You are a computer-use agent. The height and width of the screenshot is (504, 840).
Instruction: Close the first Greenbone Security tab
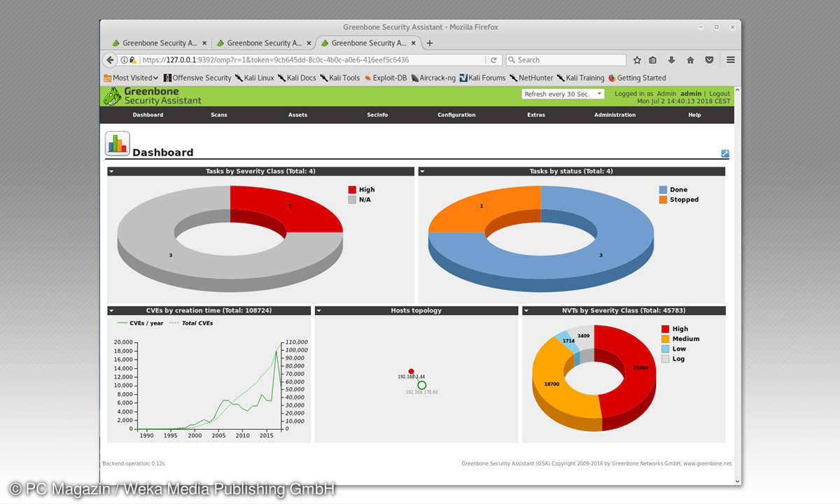tap(204, 43)
